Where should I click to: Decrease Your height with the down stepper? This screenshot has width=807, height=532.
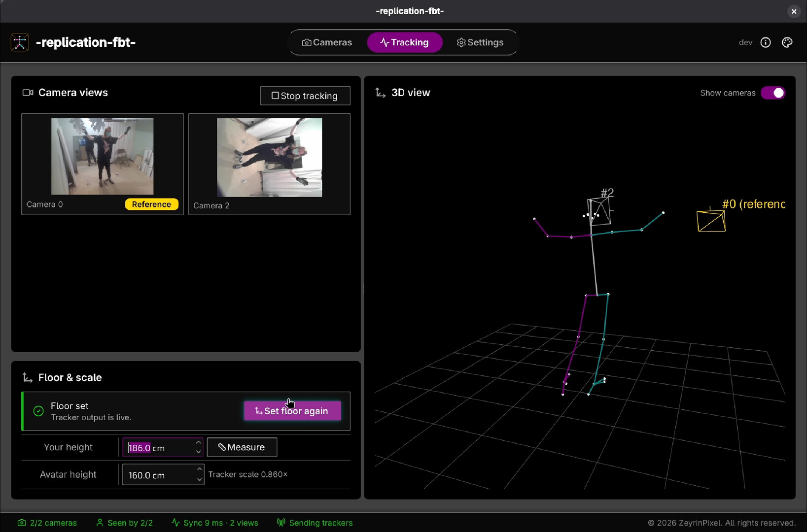tap(198, 452)
